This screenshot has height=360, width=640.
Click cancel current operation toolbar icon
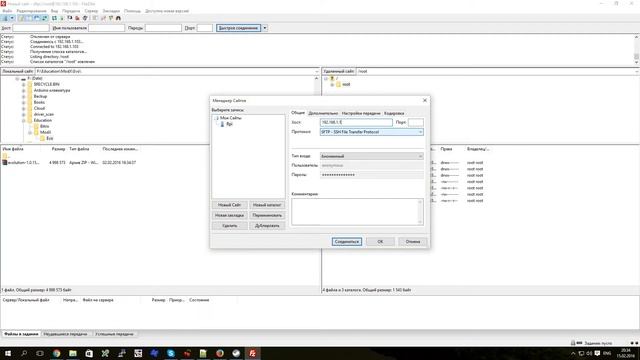click(70, 18)
